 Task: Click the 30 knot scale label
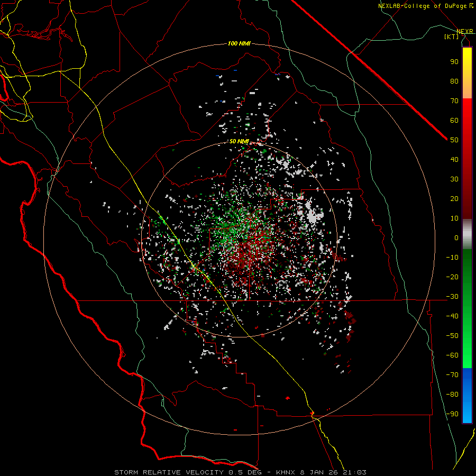pos(454,179)
